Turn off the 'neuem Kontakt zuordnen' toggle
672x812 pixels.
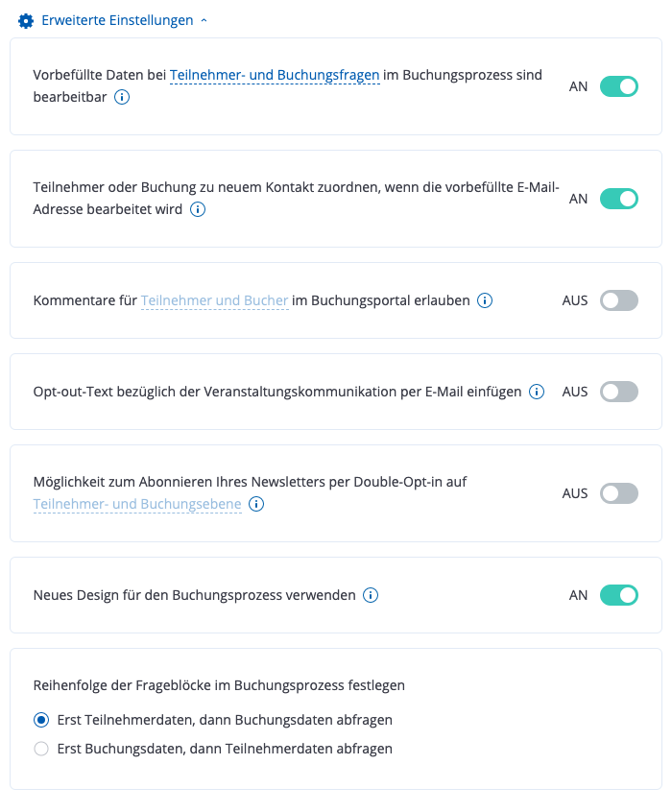click(x=618, y=199)
